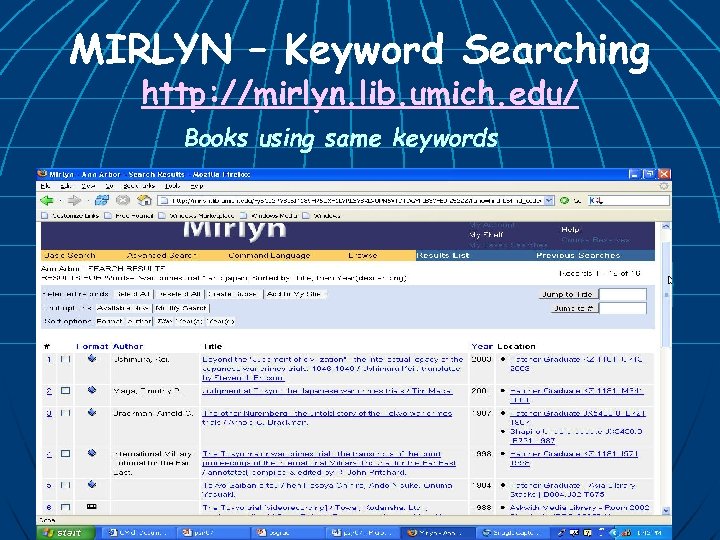Viewport: 720px width, 540px height.
Task: Click the page scrollbar up arrow
Action: [666, 226]
